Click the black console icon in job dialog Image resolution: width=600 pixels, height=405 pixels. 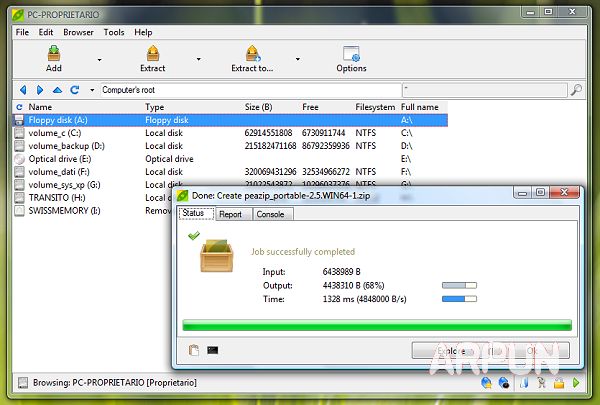[x=212, y=349]
